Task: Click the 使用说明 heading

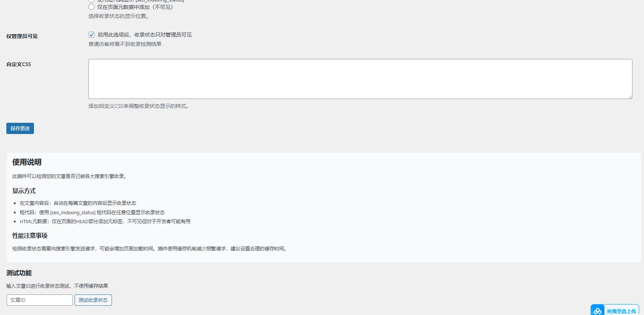Action: [27, 162]
